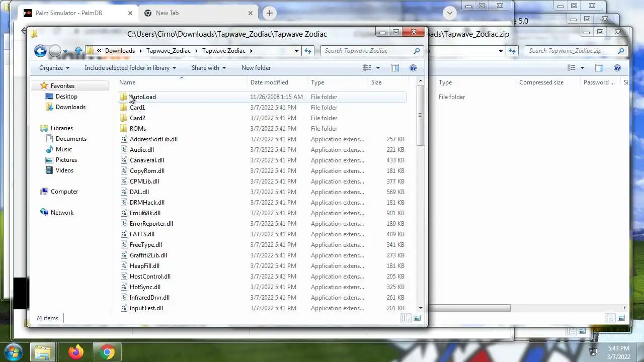Select the FATFS.dll file
Viewport: 644px width, 362px height.
tap(142, 234)
